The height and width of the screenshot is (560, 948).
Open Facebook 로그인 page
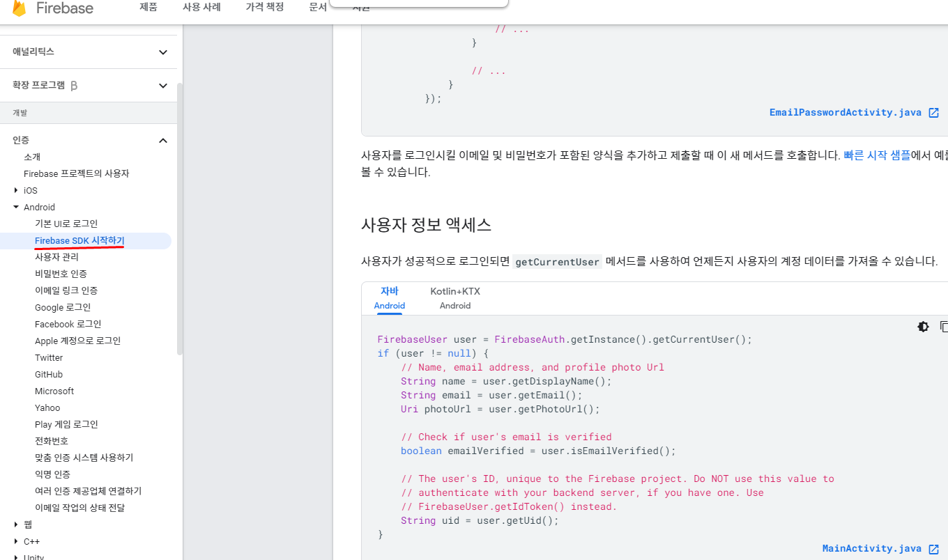coord(68,325)
